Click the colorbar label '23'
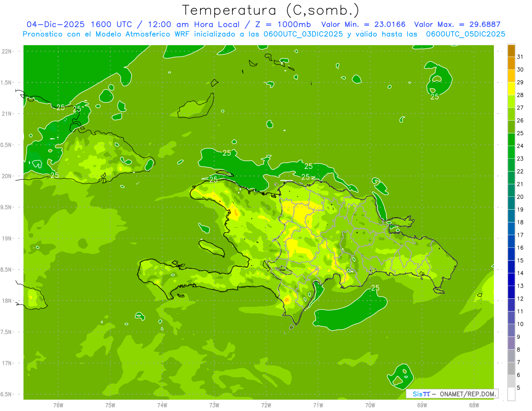 click(520, 158)
